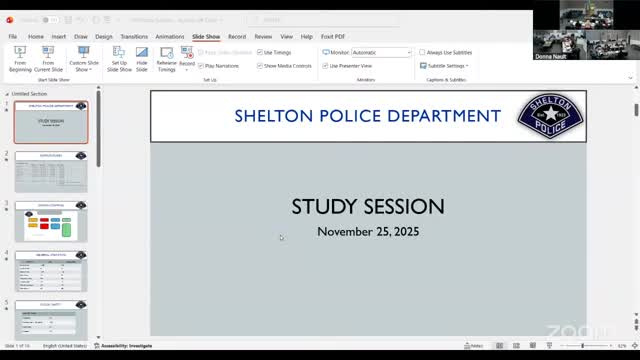This screenshot has width=640, height=360.
Task: Open the Help tab
Action: click(307, 36)
